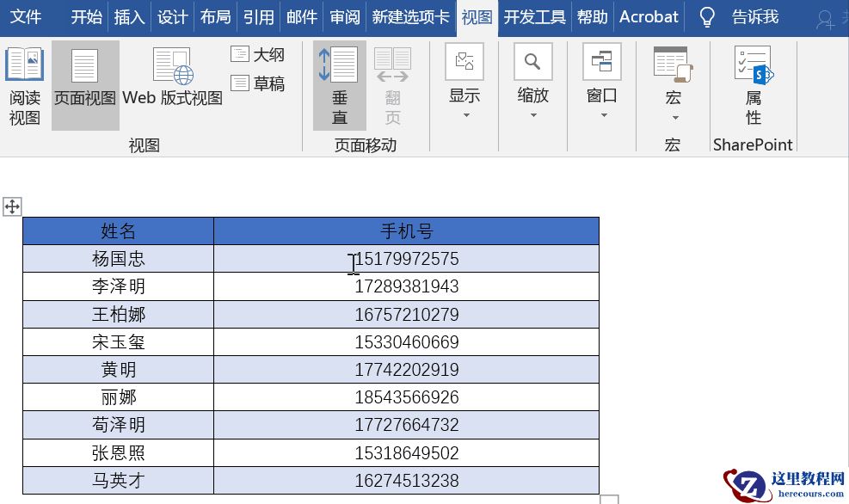
Task: Switch to the Acrobat tab
Action: 649,16
